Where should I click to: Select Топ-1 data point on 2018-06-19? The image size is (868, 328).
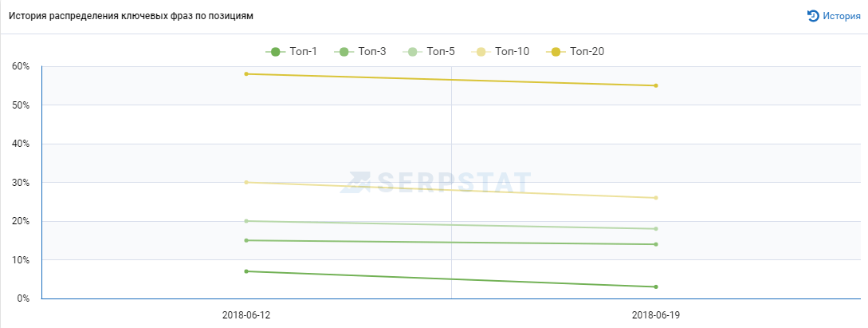656,287
